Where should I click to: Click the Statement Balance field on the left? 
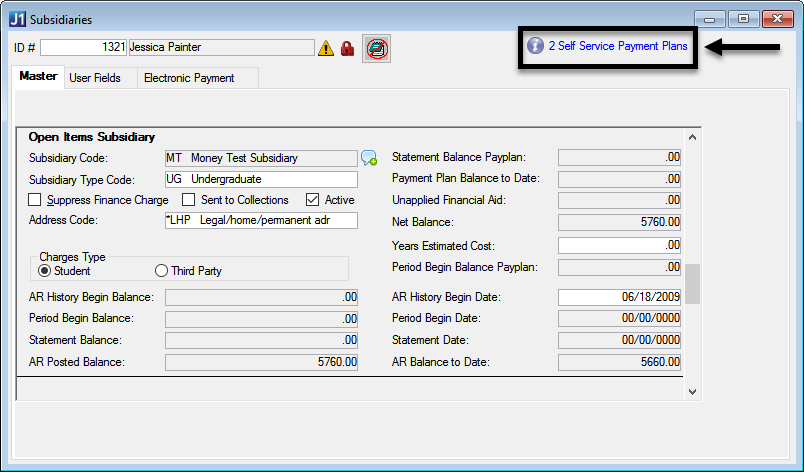click(x=261, y=340)
